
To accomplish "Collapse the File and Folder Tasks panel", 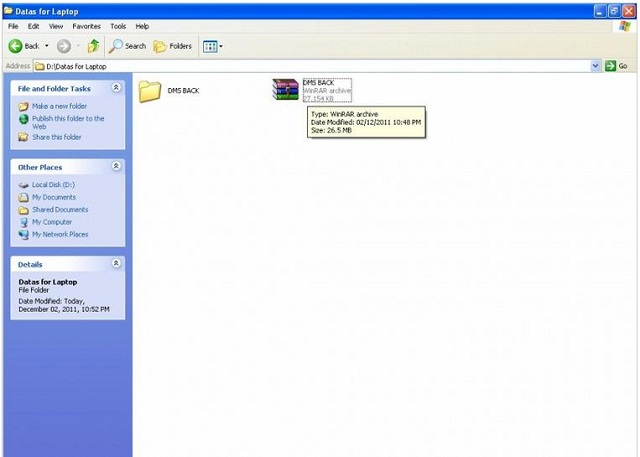I will (116, 88).
